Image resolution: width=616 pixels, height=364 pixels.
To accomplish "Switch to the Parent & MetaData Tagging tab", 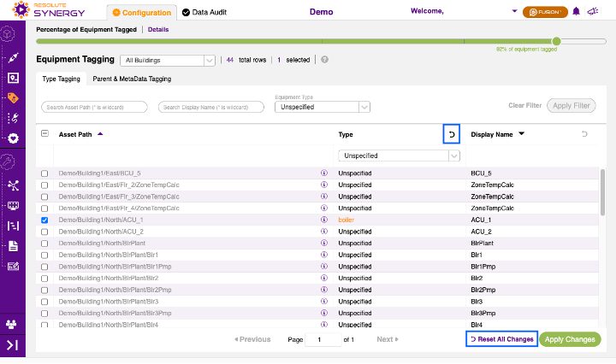I will click(x=132, y=79).
